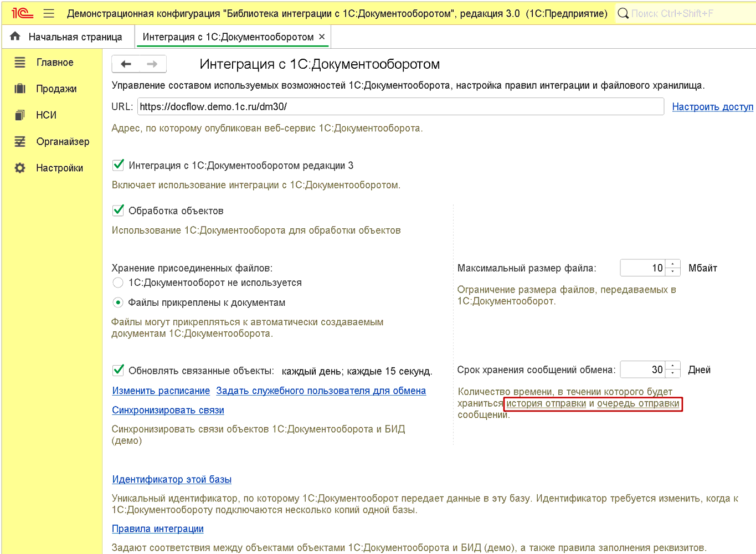Open the Главное section
The width and height of the screenshot is (756, 554).
click(x=55, y=63)
